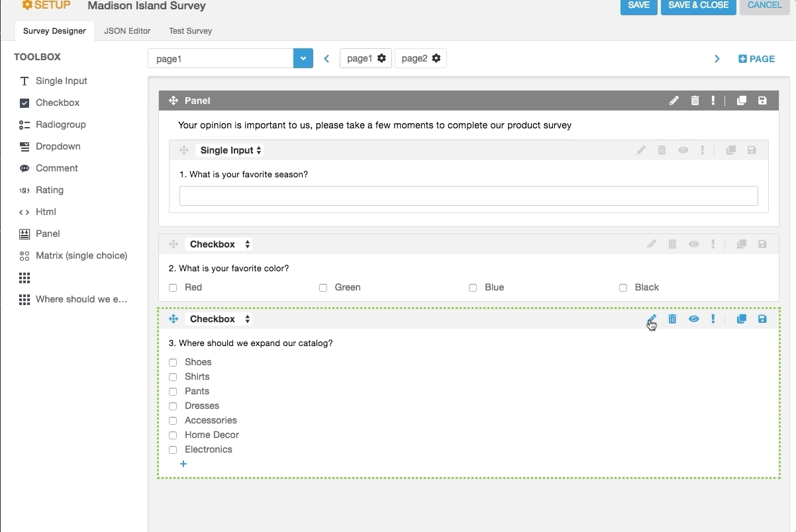The height and width of the screenshot is (532, 796).
Task: Add Single Input from toolbox
Action: pyautogui.click(x=62, y=81)
